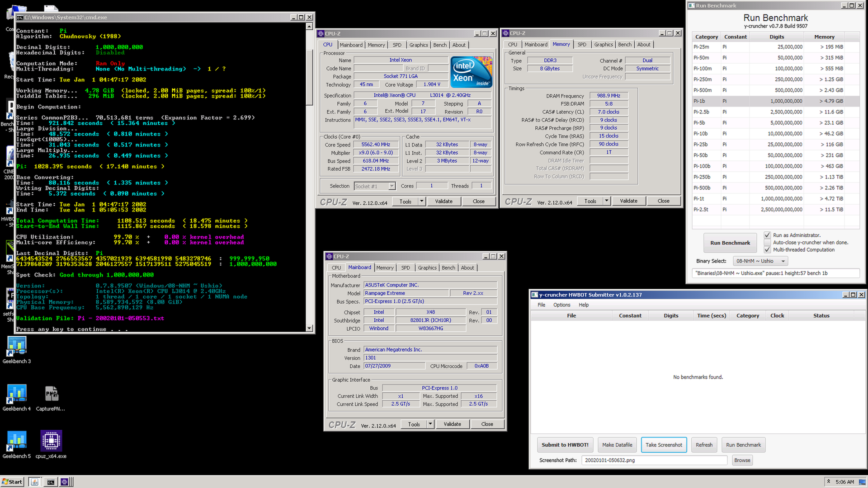The image size is (868, 488).
Task: Click Refresh button in HWBOT Submitter
Action: (x=704, y=445)
